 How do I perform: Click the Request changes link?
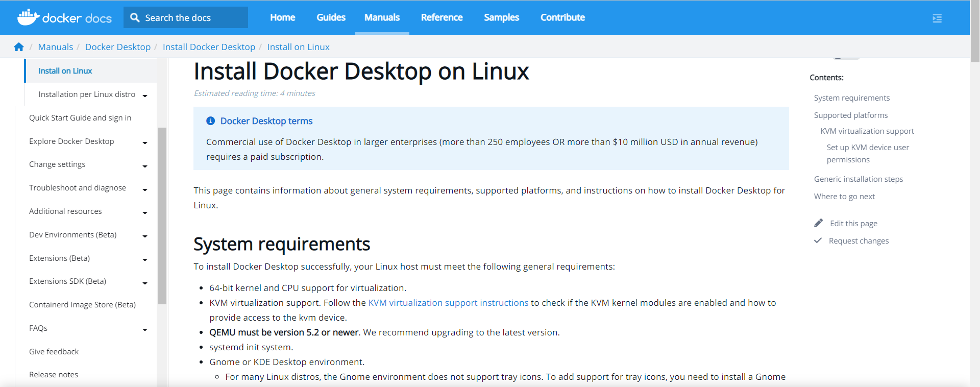(x=859, y=240)
